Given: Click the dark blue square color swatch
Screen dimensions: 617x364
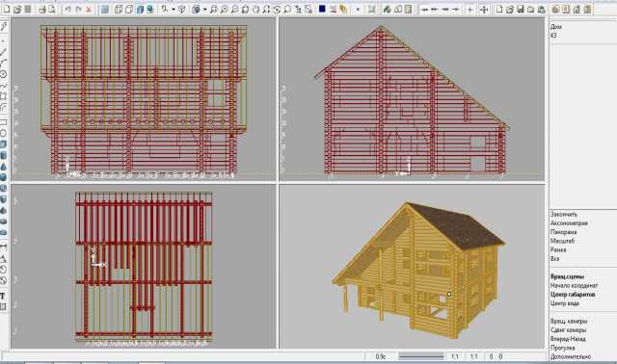Looking at the screenshot, I should click(x=322, y=9).
